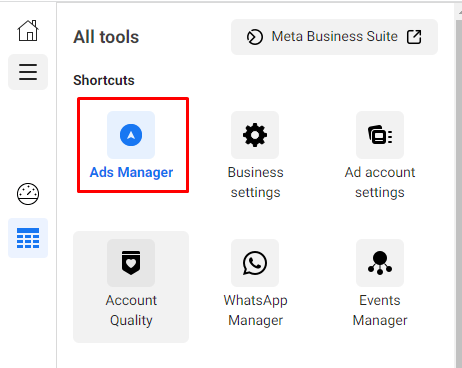Open the Account Quality shield shortcut
This screenshot has height=368, width=462.
coord(131,287)
